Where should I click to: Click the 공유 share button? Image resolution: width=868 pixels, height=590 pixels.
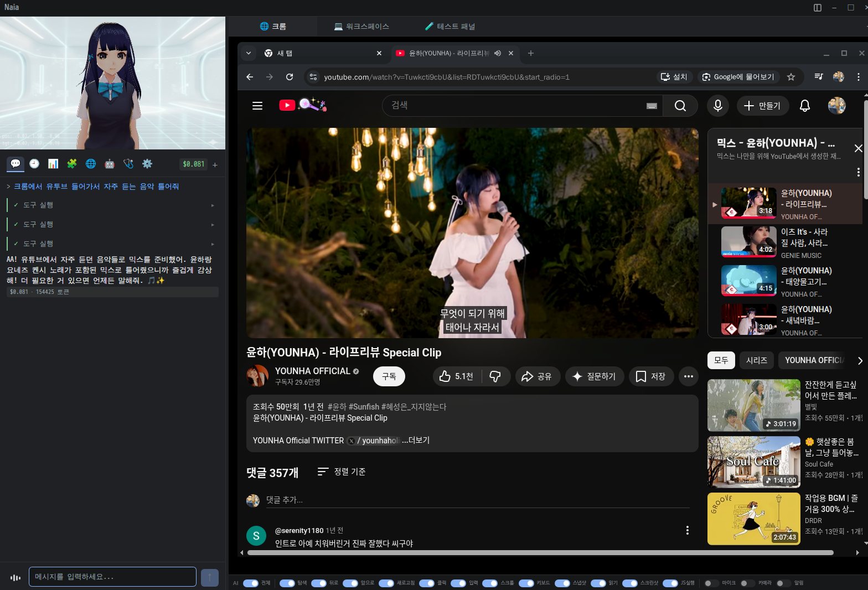point(537,376)
